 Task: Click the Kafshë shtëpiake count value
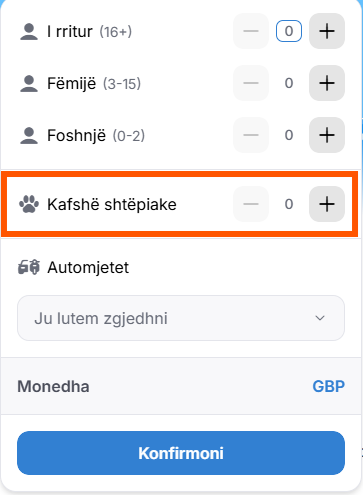289,204
